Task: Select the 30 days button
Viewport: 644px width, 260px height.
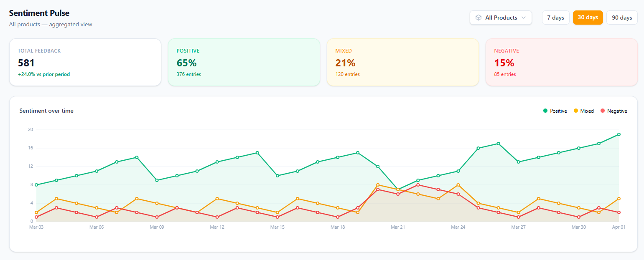Action: coord(588,18)
